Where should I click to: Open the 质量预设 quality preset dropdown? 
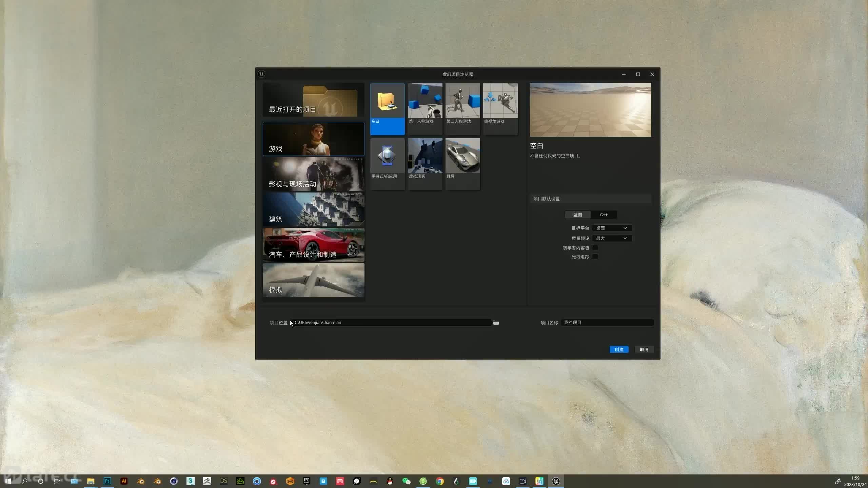click(612, 238)
